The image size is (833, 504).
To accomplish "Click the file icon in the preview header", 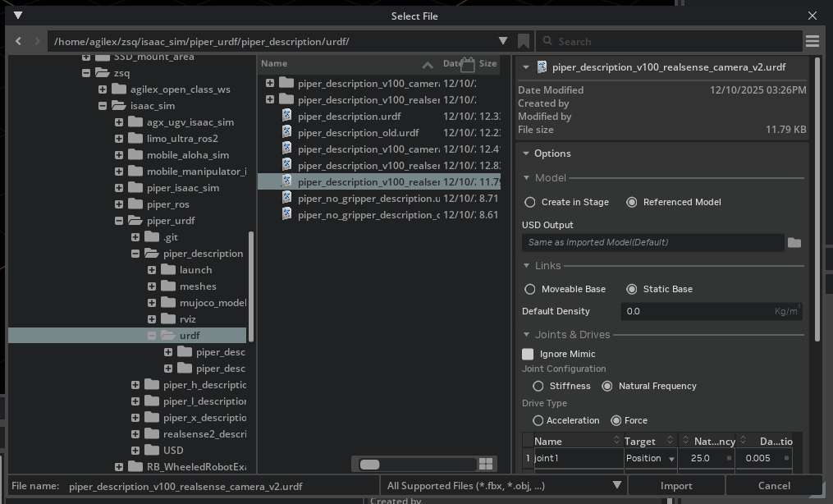I will pyautogui.click(x=541, y=66).
